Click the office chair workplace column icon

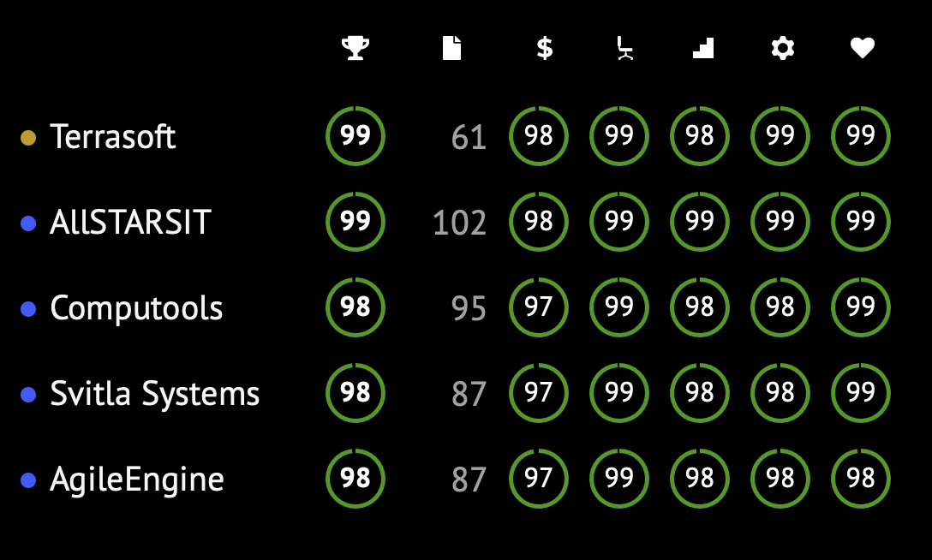tap(624, 48)
